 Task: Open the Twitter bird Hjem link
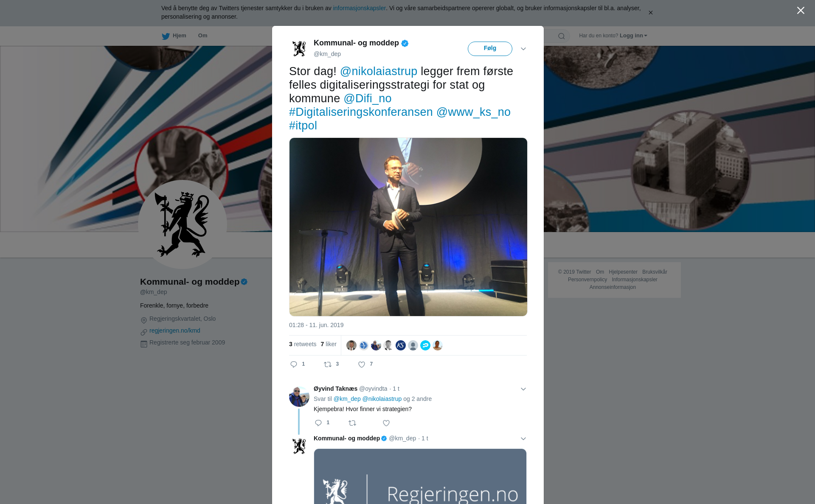coord(174,36)
